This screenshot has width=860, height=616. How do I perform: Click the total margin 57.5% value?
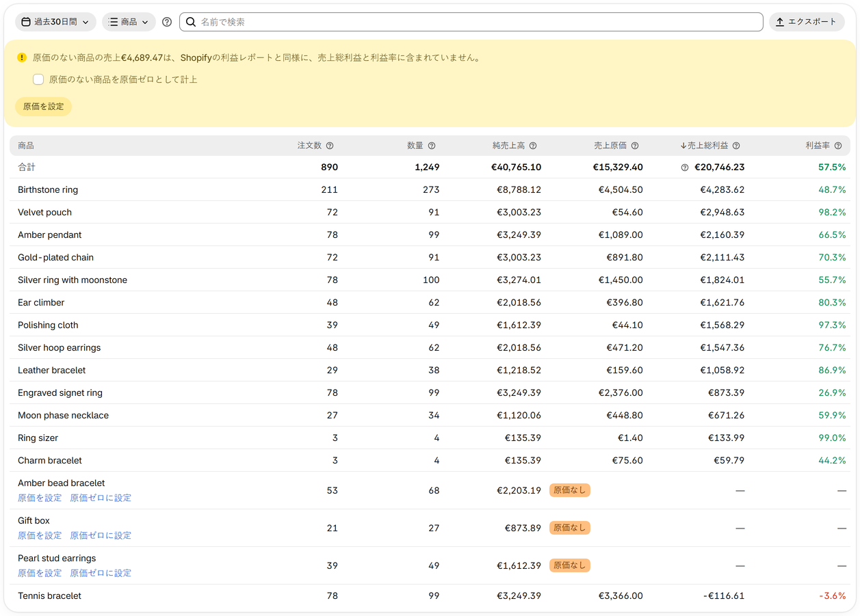pos(832,167)
